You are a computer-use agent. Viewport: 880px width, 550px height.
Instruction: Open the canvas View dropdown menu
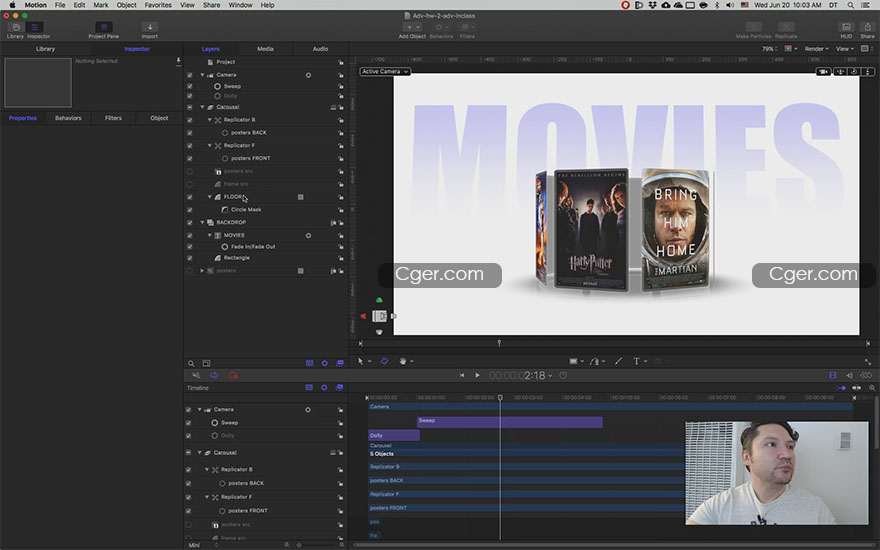[845, 49]
